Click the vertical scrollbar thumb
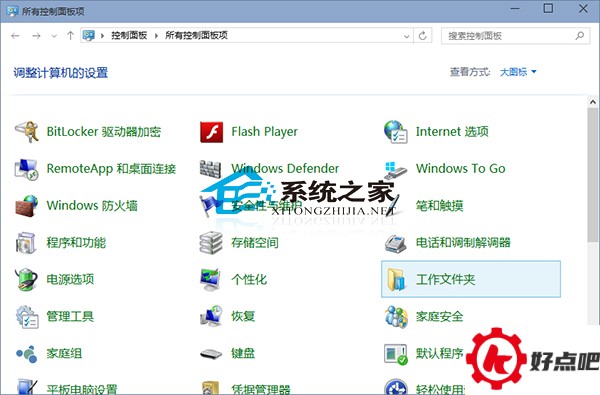The height and width of the screenshot is (395, 600). click(593, 175)
